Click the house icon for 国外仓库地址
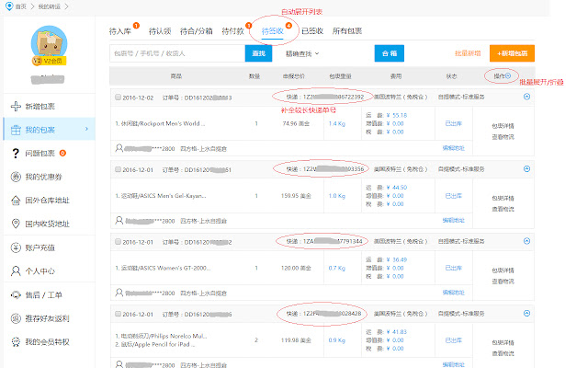Screen dimensions: 588x368 point(16,201)
